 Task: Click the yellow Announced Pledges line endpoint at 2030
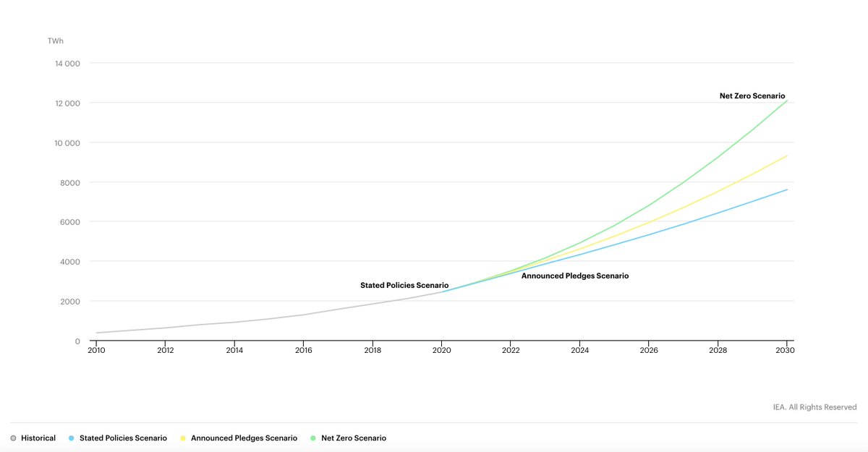(x=787, y=155)
